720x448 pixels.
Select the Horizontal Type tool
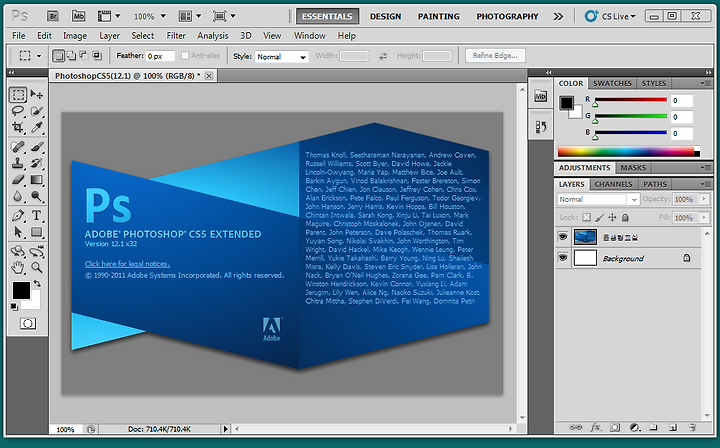pyautogui.click(x=37, y=215)
